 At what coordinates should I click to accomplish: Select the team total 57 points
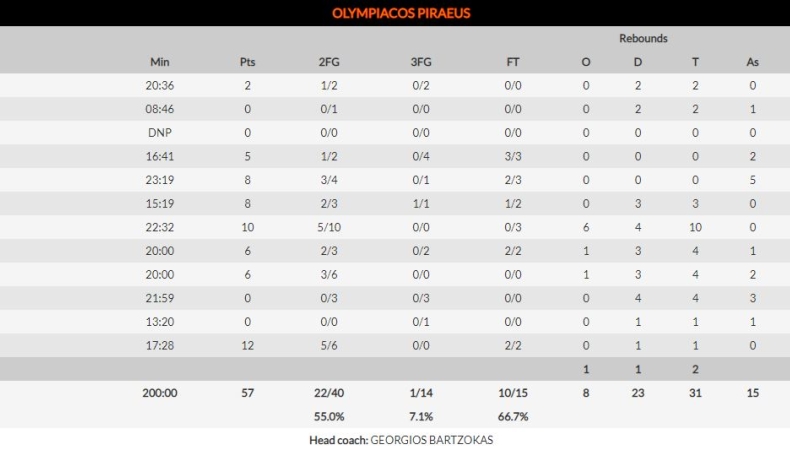coord(248,393)
